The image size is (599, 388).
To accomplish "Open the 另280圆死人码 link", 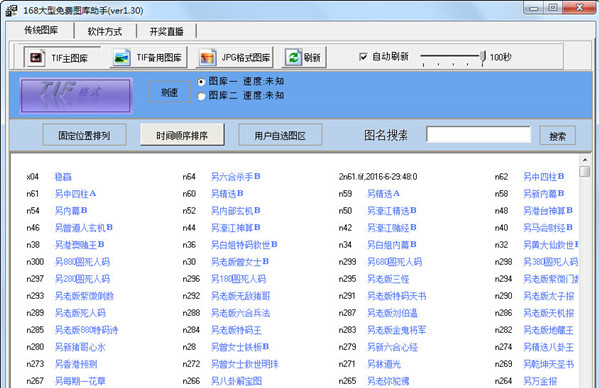I will point(82,279).
